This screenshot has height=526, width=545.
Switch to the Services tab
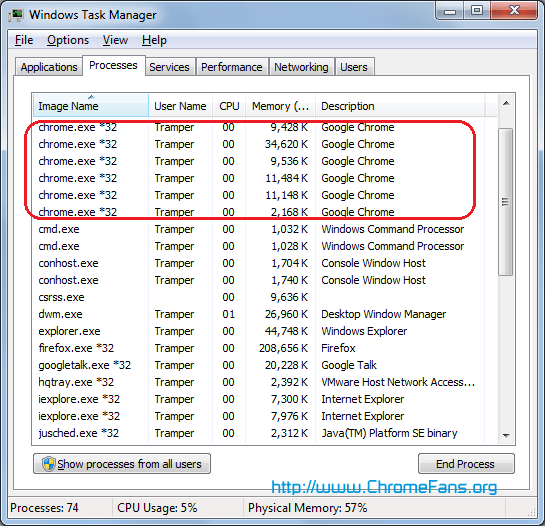[169, 67]
